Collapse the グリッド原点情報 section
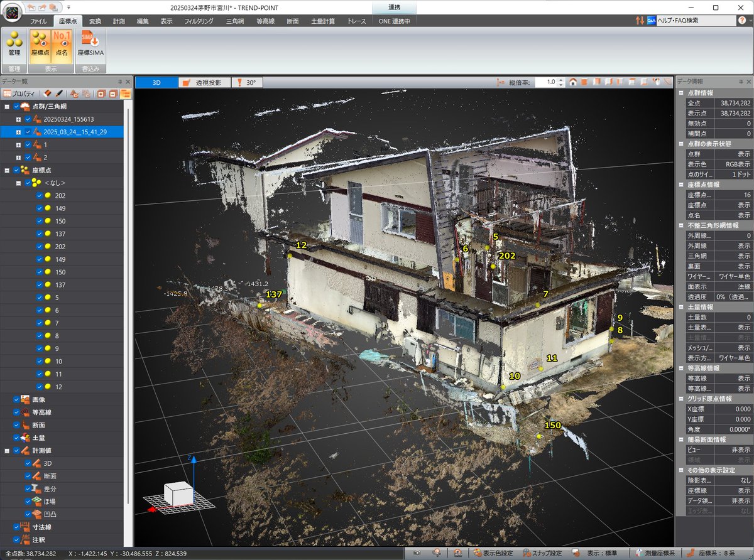Image resolution: width=754 pixels, height=560 pixels. point(680,399)
